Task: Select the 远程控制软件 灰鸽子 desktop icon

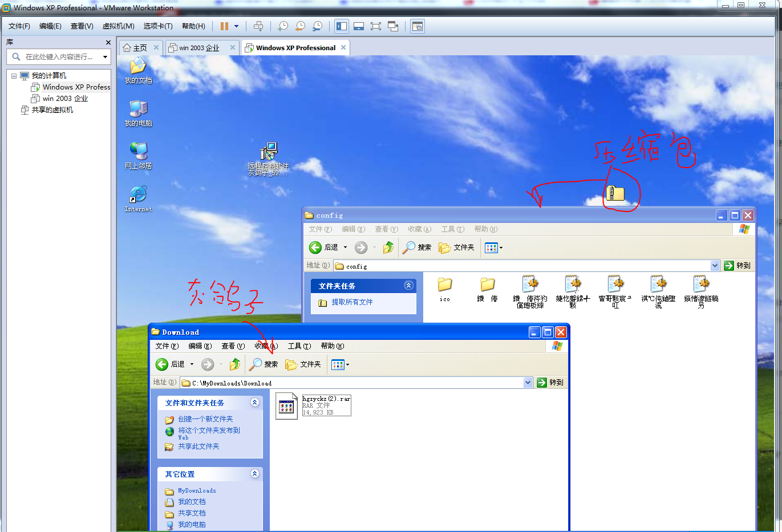Action: click(x=268, y=159)
